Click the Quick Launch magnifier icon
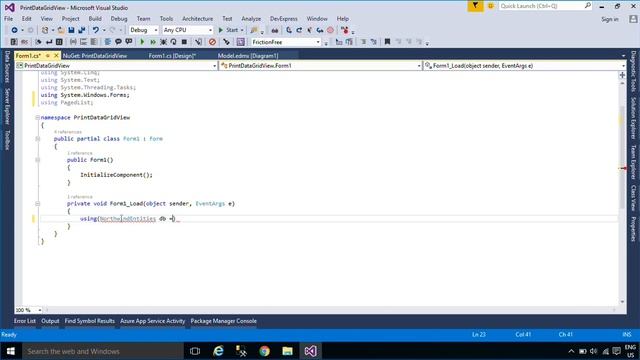 point(587,6)
